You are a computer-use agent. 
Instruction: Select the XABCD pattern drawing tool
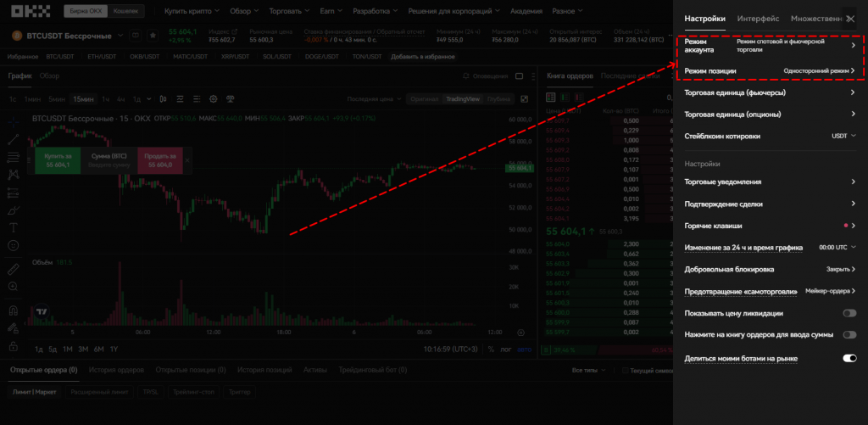(x=14, y=175)
